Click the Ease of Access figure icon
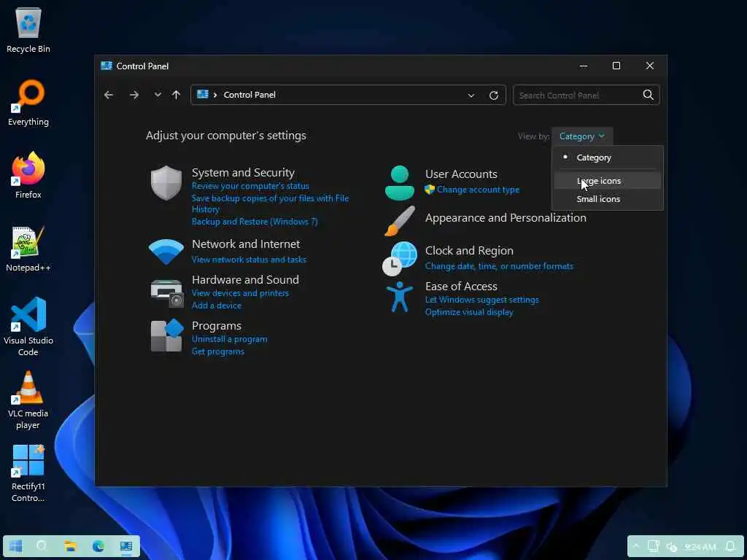Screen dimensions: 747x560 pyautogui.click(x=399, y=297)
